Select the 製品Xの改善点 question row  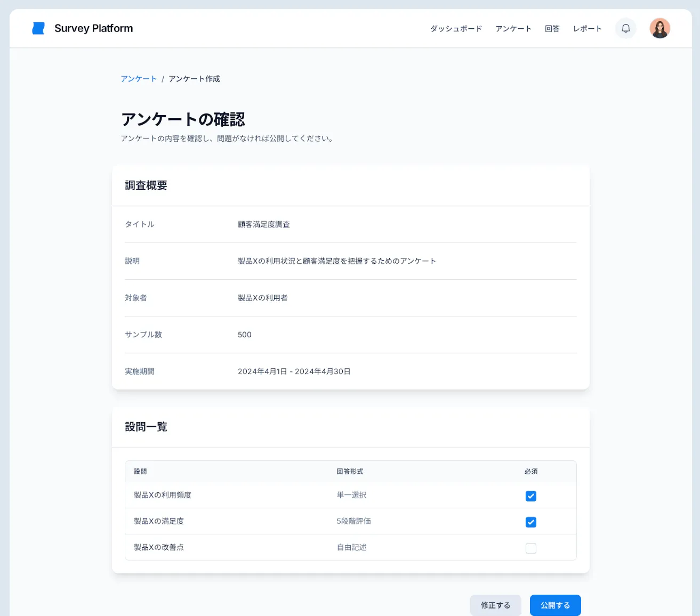tap(159, 547)
